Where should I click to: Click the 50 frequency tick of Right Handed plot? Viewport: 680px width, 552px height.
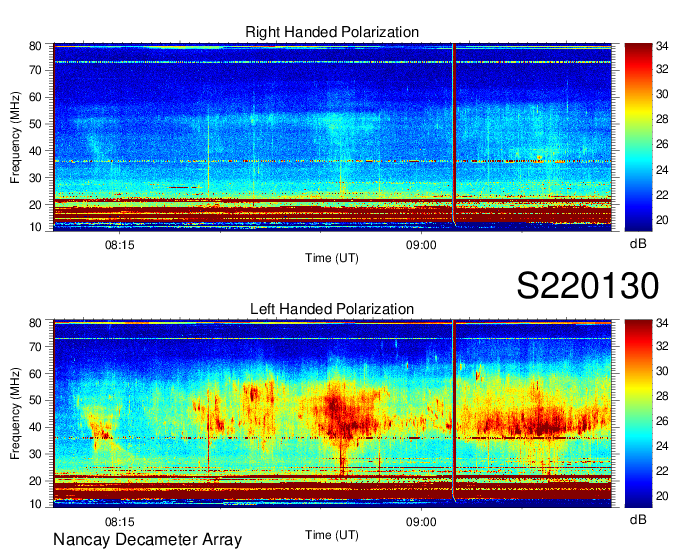[x=35, y=124]
